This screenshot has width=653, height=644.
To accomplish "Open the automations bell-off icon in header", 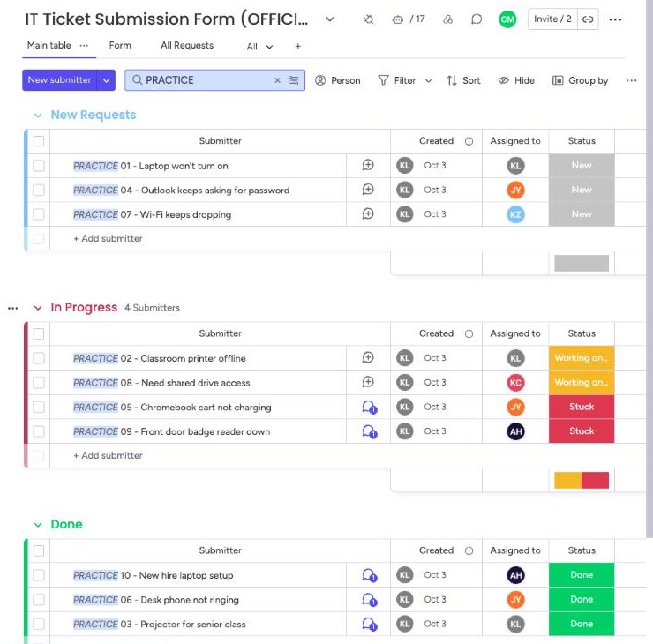I will pos(368,19).
